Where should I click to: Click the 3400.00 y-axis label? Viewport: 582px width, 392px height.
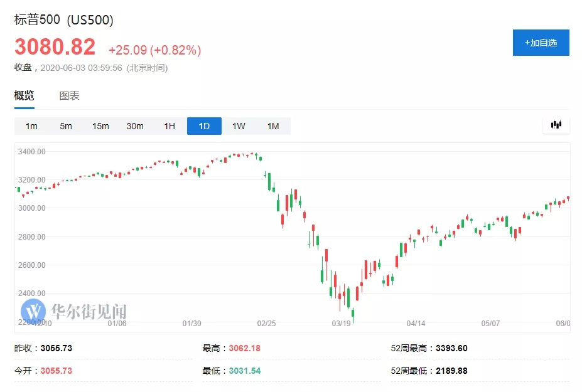tap(32, 152)
